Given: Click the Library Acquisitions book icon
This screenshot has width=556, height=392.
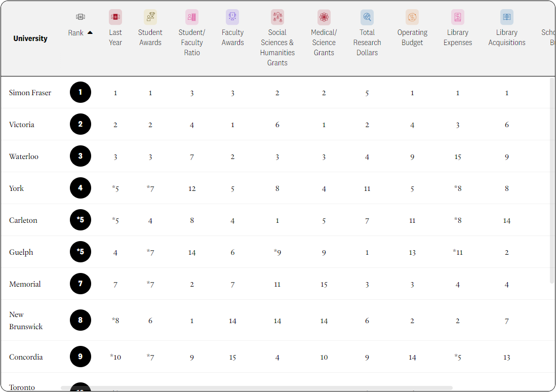Looking at the screenshot, I should (x=507, y=17).
